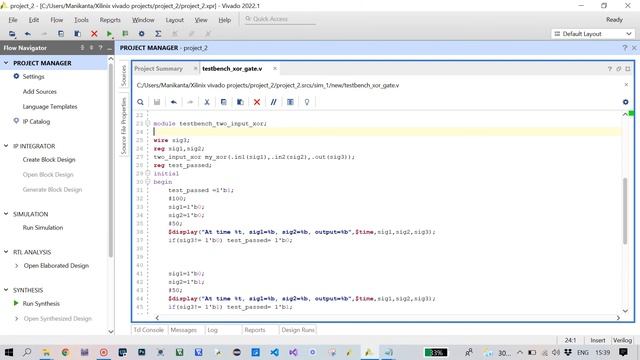Open the Sources side tab
Screen dimensions: 640x360
pyautogui.click(x=124, y=76)
